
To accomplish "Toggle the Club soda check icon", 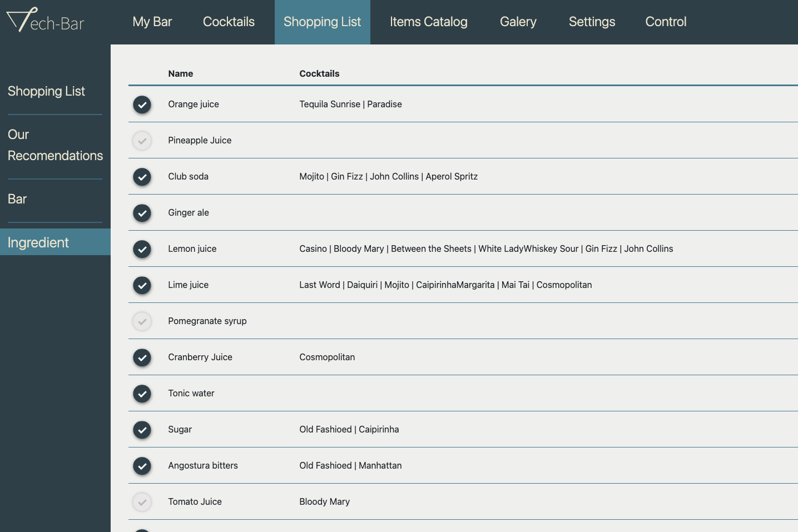I will pyautogui.click(x=142, y=177).
